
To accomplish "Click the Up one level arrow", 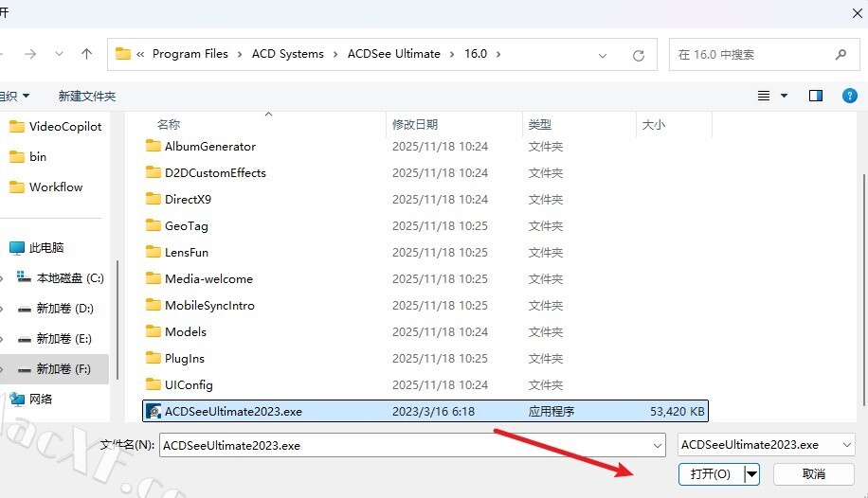I will click(x=86, y=55).
